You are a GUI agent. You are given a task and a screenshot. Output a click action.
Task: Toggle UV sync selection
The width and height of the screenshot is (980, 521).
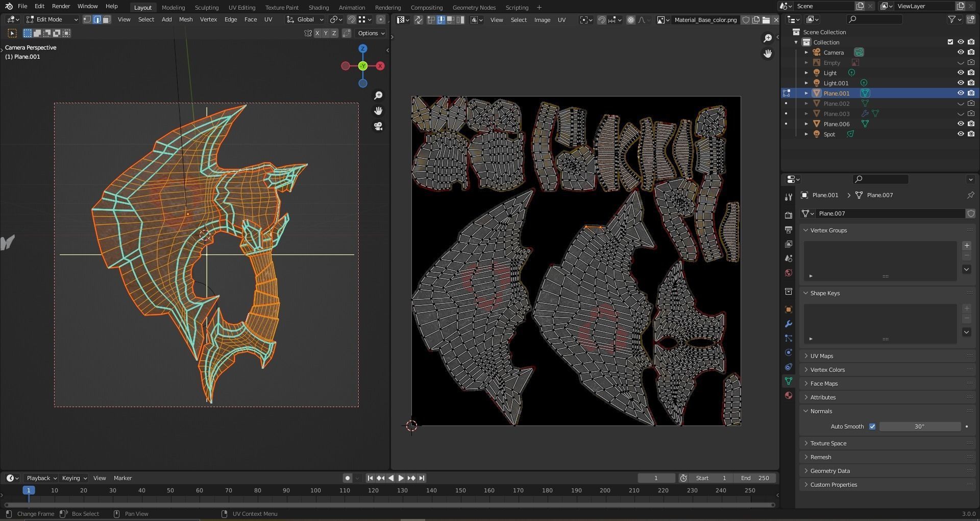[418, 20]
